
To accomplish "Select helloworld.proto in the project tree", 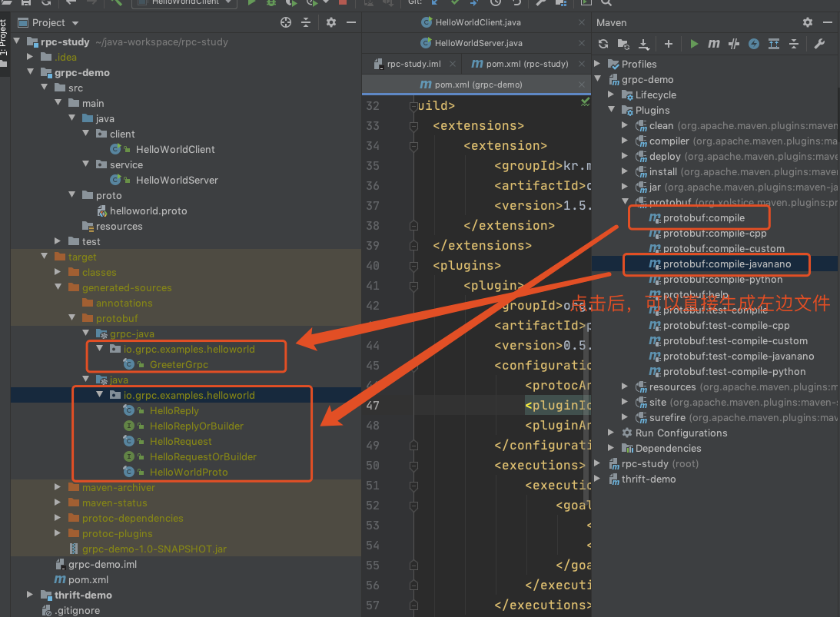I will [148, 211].
